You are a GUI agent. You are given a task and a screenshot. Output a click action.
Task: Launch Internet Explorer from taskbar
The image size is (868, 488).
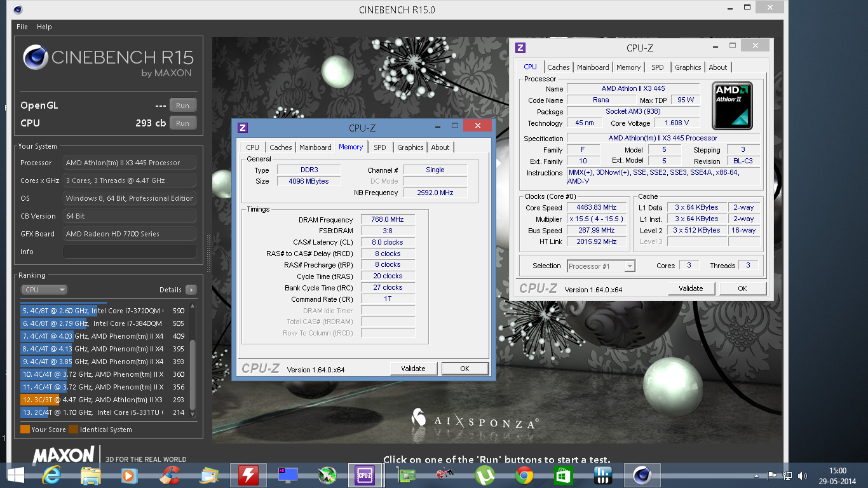coord(51,475)
